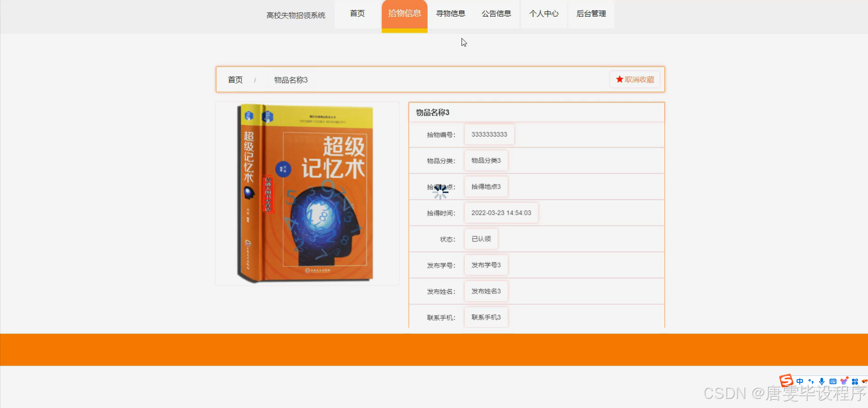
Task: Click the 状态 label
Action: pyautogui.click(x=448, y=239)
